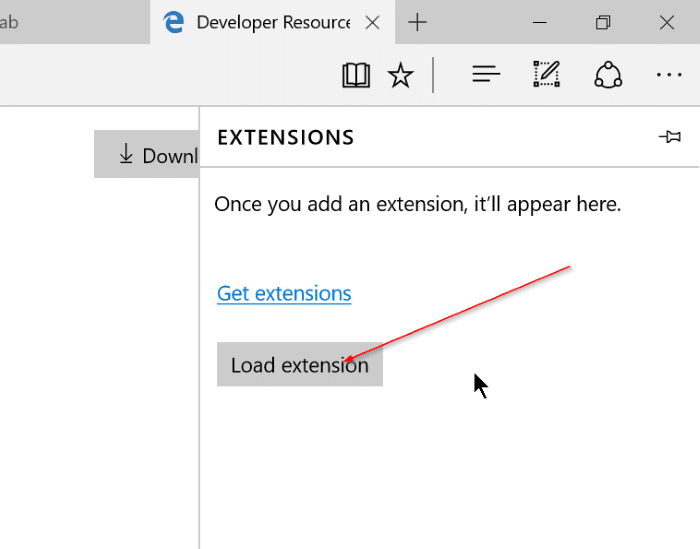The height and width of the screenshot is (549, 700).
Task: Close the Developer Resources tab
Action: (x=372, y=22)
